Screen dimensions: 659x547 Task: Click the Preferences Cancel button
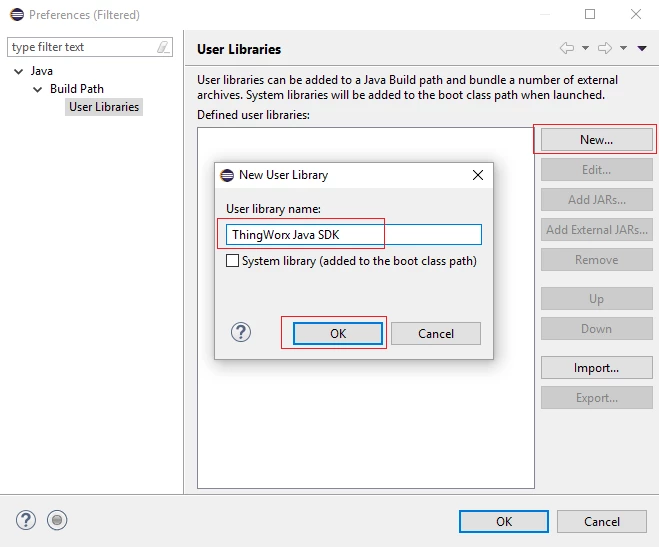point(601,521)
